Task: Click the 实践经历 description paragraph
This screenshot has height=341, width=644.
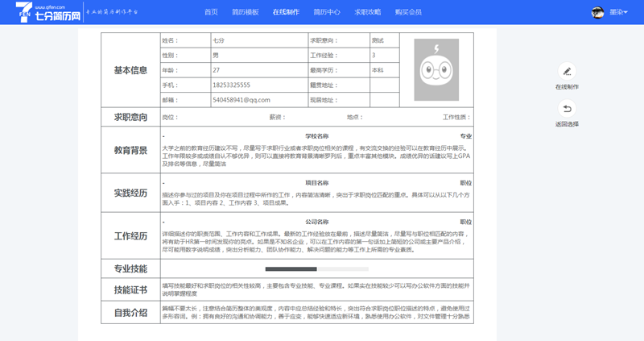Action: [316, 198]
